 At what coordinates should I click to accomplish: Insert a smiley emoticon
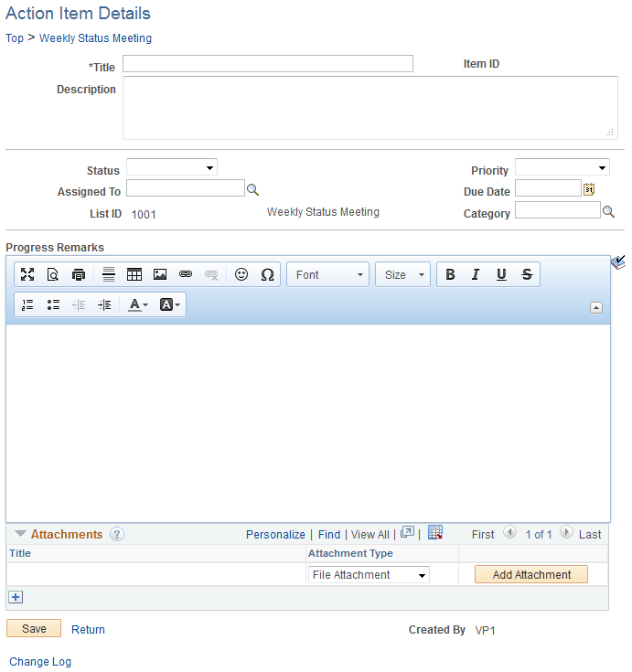pos(241,274)
